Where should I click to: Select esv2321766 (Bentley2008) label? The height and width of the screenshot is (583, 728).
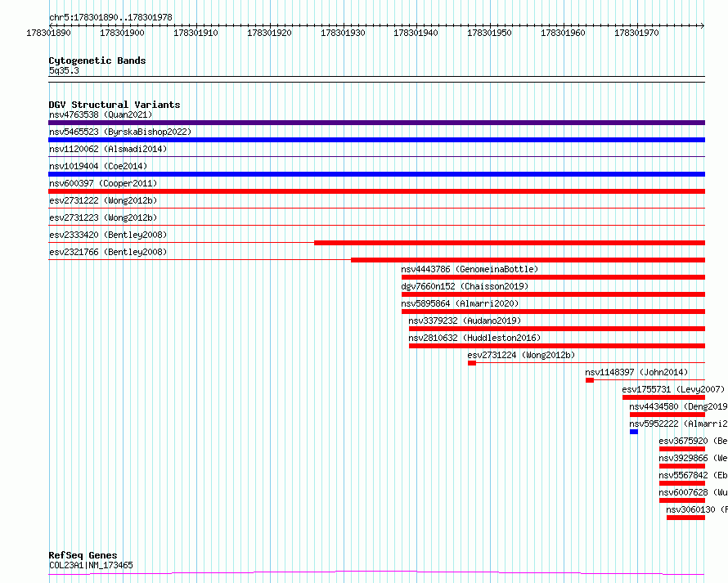point(108,252)
